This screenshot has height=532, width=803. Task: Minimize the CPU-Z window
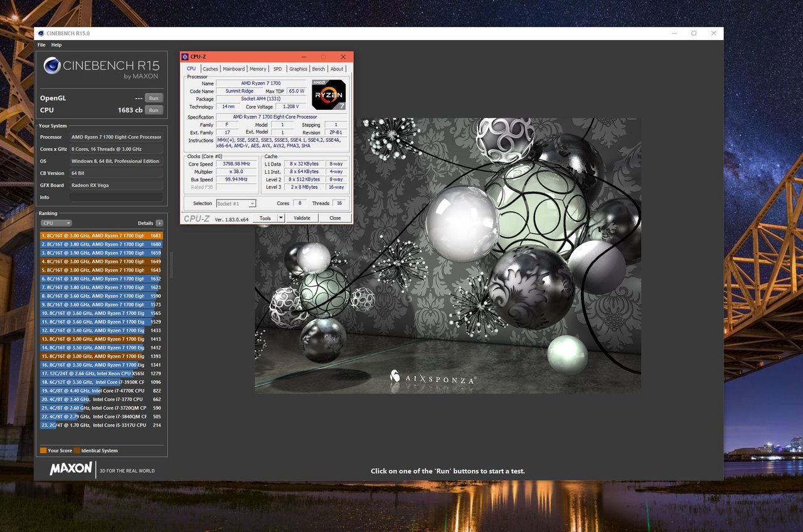pyautogui.click(x=304, y=57)
